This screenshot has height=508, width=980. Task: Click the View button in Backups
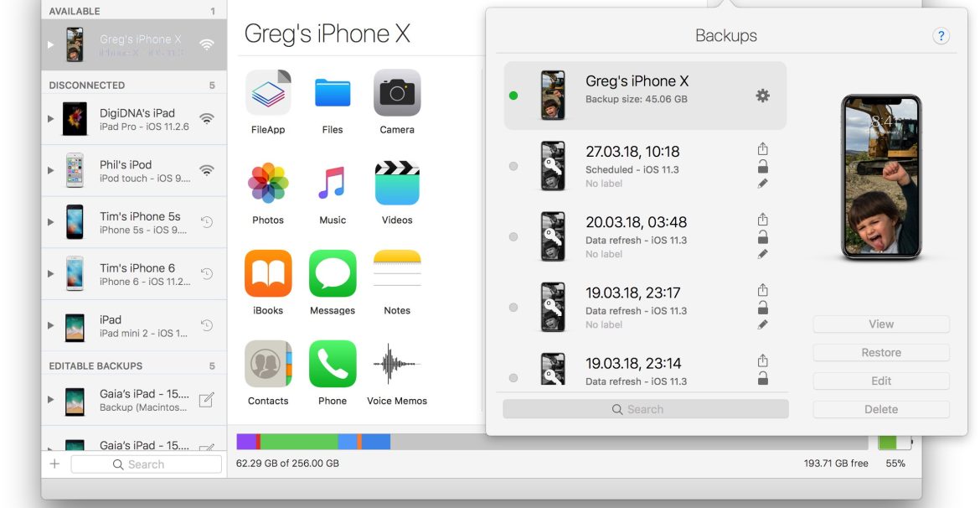coord(881,324)
